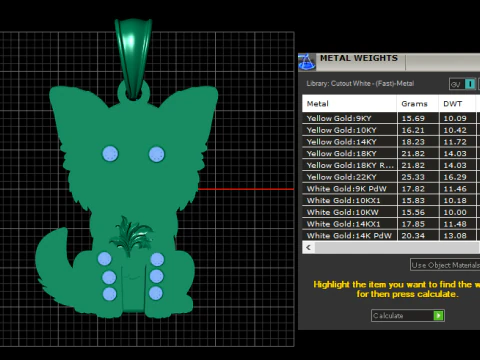The height and width of the screenshot is (360, 480).
Task: Select the top gem on the left paw
Action: click(105, 259)
